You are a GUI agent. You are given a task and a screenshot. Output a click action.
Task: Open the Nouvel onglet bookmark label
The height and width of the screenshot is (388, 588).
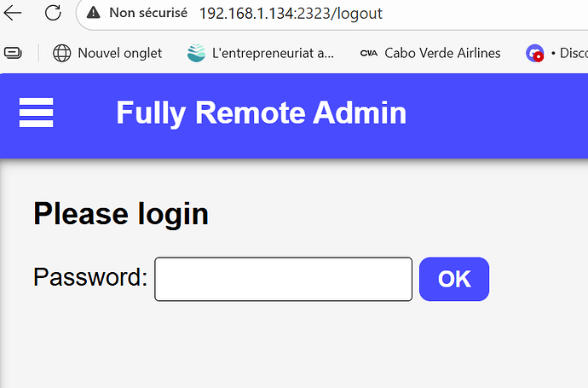coord(119,53)
